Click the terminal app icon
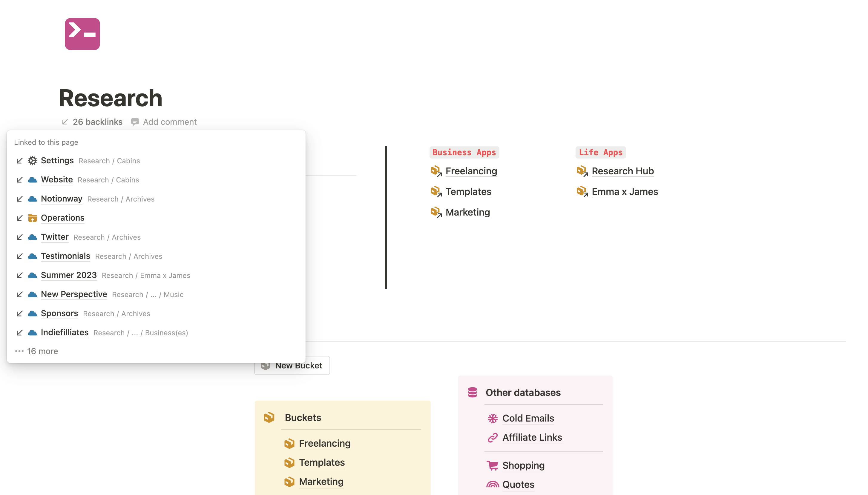Screen dimensions: 868x495 [x=82, y=34]
